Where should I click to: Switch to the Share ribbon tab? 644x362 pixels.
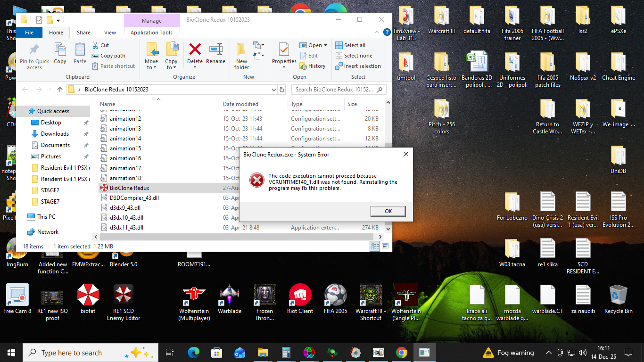[x=83, y=33]
